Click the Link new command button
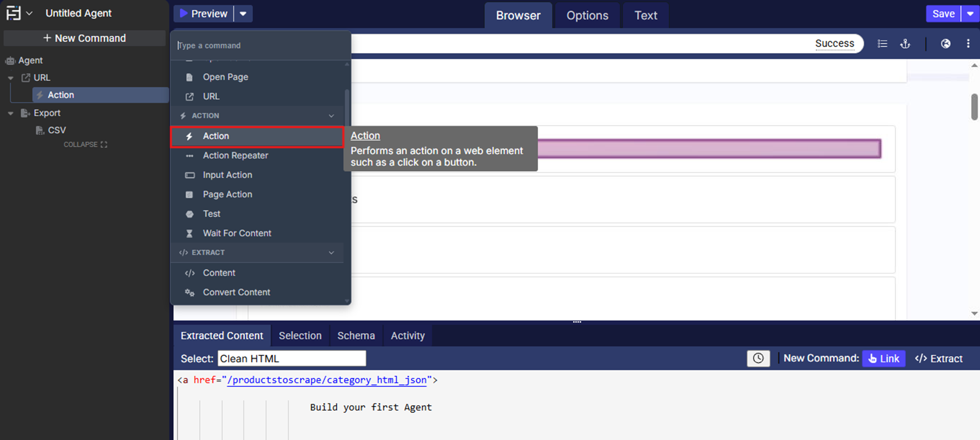The height and width of the screenshot is (440, 980). click(883, 358)
